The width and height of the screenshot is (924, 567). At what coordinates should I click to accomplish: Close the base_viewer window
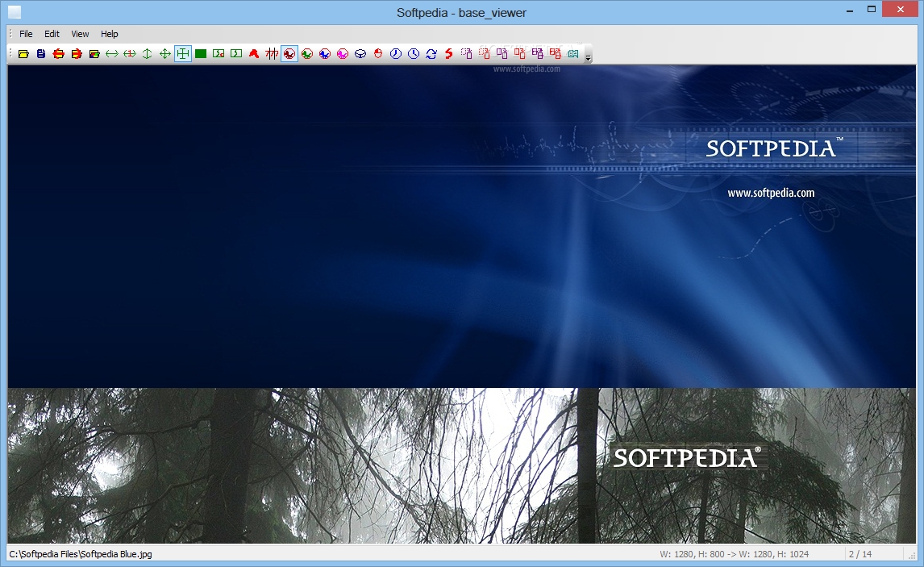901,10
